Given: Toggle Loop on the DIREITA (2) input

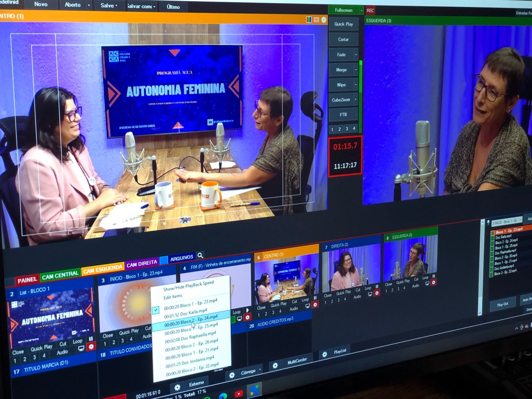Looking at the screenshot, I should pyautogui.click(x=368, y=288).
